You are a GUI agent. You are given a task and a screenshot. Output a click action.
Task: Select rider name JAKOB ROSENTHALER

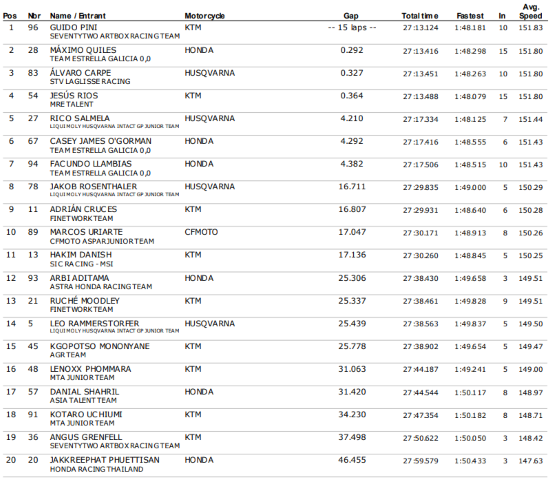pyautogui.click(x=93, y=186)
